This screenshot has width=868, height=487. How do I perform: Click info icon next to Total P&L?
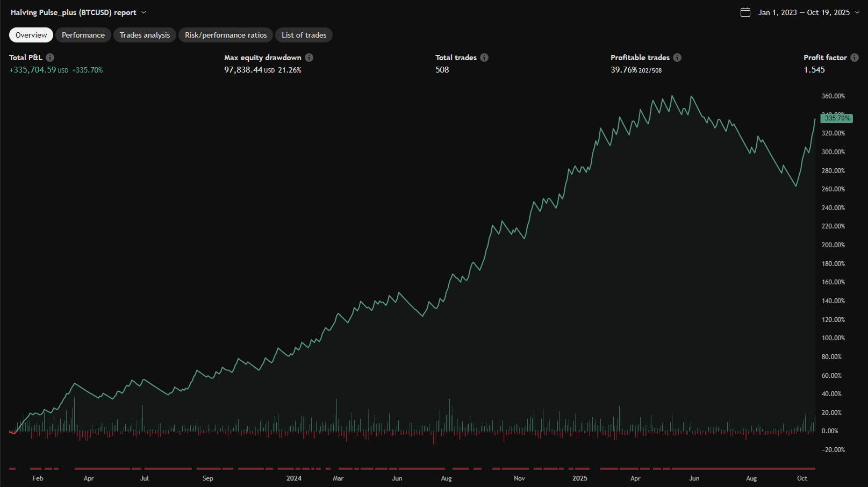50,58
